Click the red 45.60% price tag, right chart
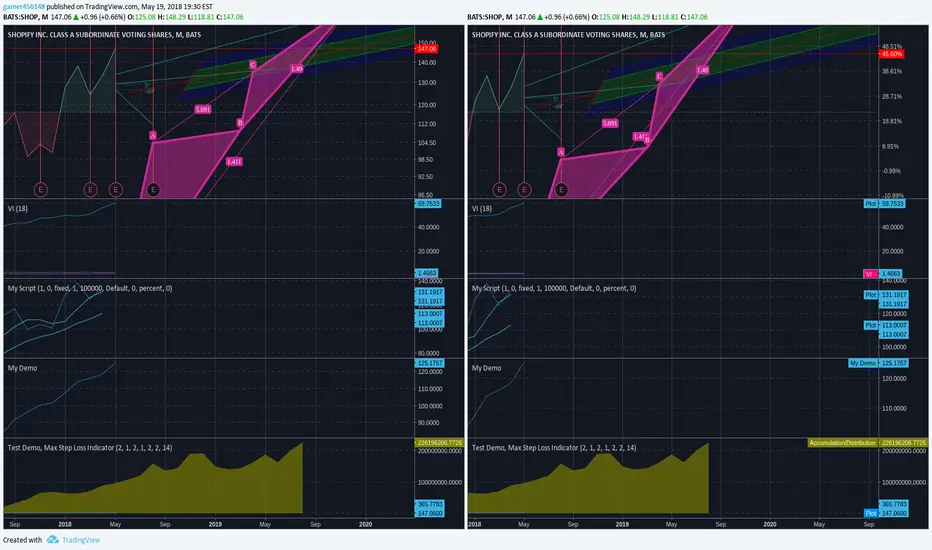Viewport: 932px width, 550px height. point(892,54)
